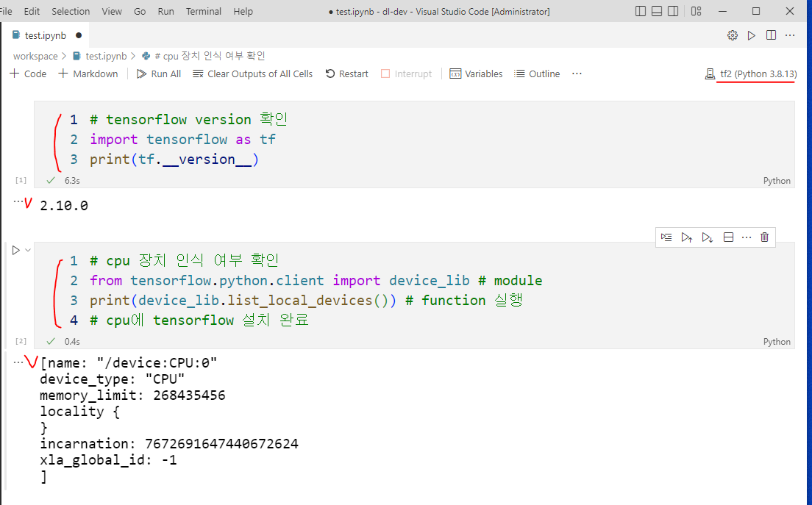812x505 pixels.
Task: Open the Go menu
Action: pos(140,11)
